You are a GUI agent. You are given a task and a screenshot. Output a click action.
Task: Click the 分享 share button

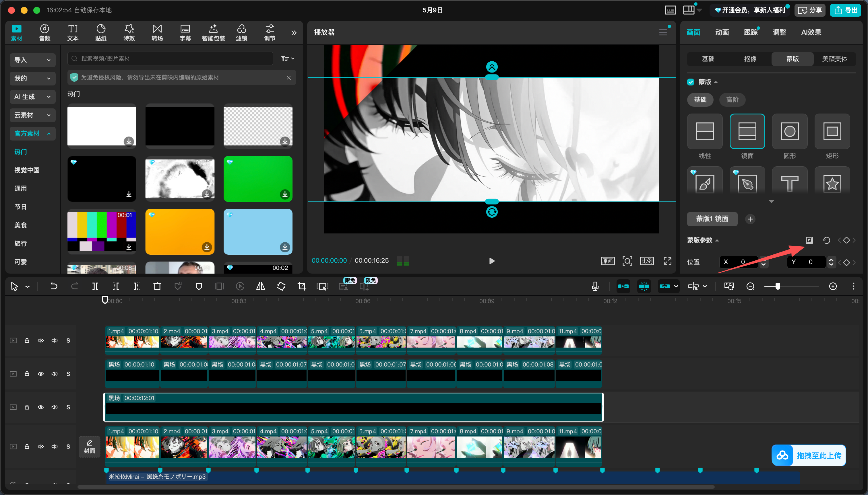tap(810, 10)
